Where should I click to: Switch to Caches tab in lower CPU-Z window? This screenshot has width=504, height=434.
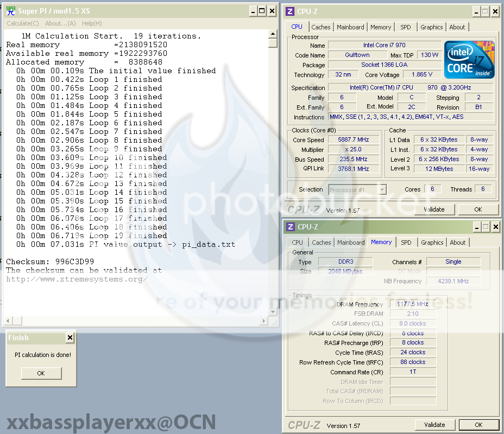click(x=322, y=242)
